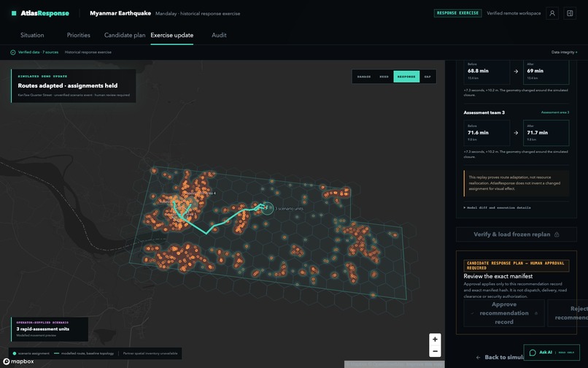The height and width of the screenshot is (368, 588).
Task: Click the Mapbox logo
Action: coord(18,361)
